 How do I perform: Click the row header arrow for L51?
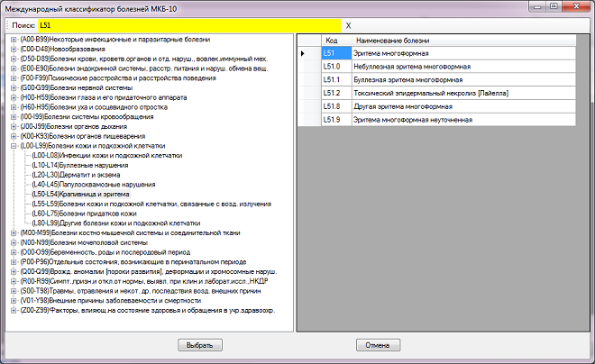tap(309, 53)
